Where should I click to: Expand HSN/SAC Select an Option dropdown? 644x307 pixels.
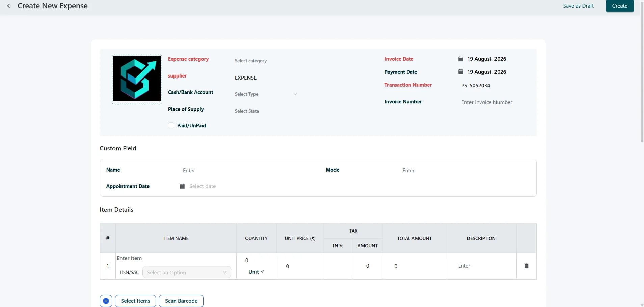tap(187, 272)
